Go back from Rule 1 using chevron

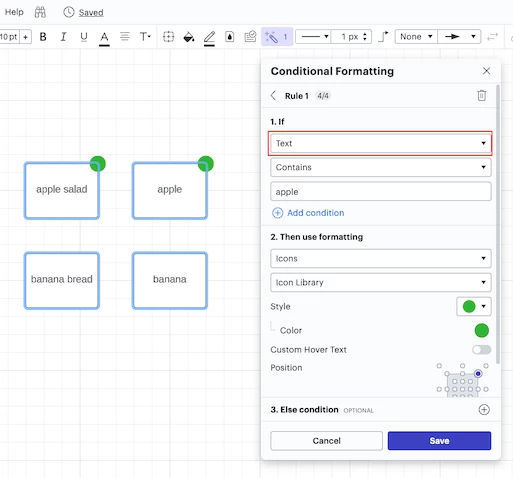[x=273, y=96]
